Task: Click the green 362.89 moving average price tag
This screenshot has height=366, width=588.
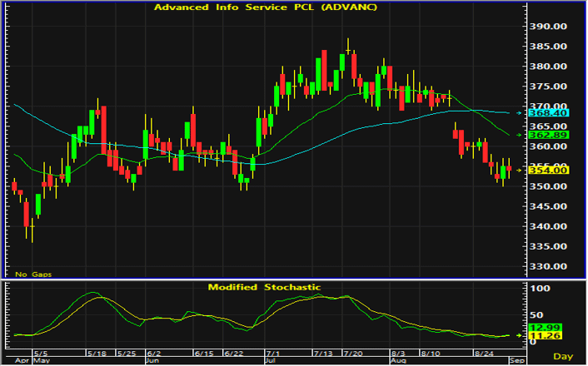Action: point(548,135)
